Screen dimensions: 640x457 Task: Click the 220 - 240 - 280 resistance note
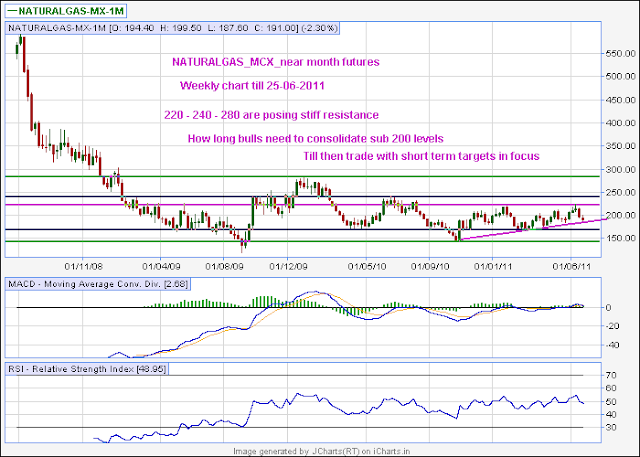click(271, 115)
